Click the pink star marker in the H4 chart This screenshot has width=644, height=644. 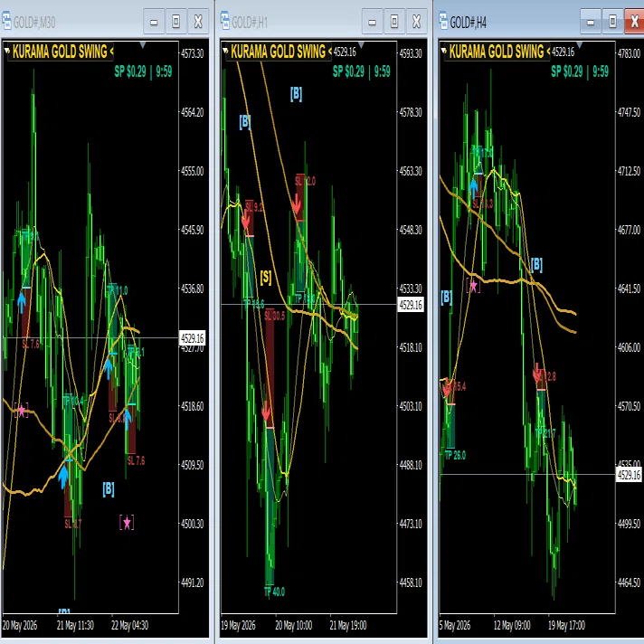coord(473,286)
